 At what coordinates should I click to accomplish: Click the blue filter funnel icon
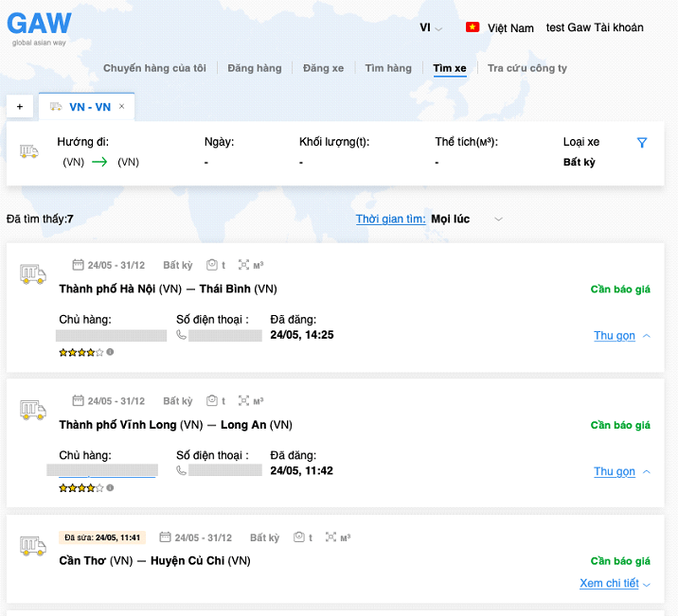coord(642,143)
